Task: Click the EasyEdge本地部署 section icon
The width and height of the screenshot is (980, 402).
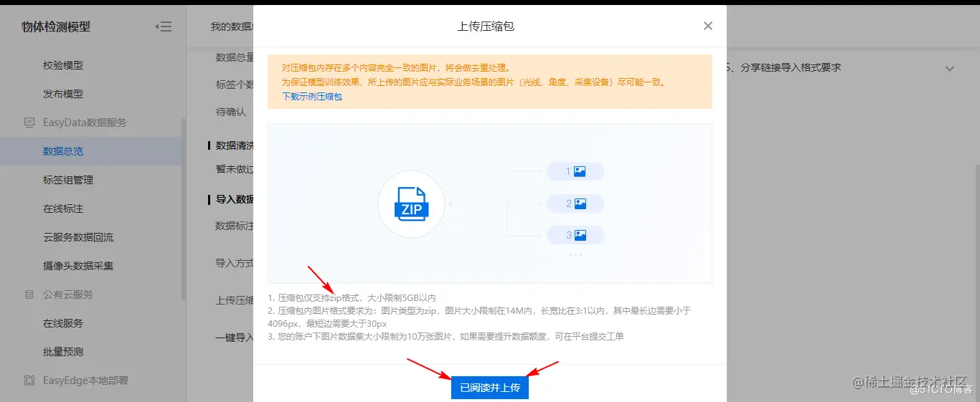Action: coord(29,381)
